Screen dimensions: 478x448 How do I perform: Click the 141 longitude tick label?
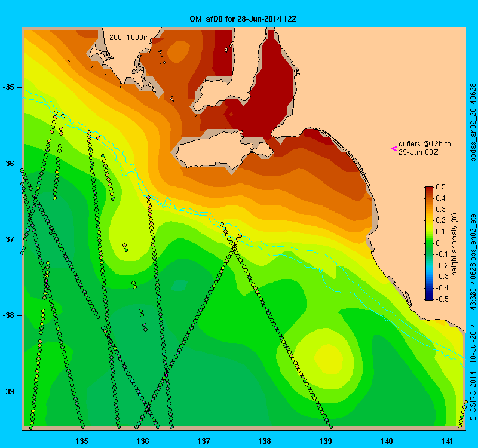(x=448, y=441)
